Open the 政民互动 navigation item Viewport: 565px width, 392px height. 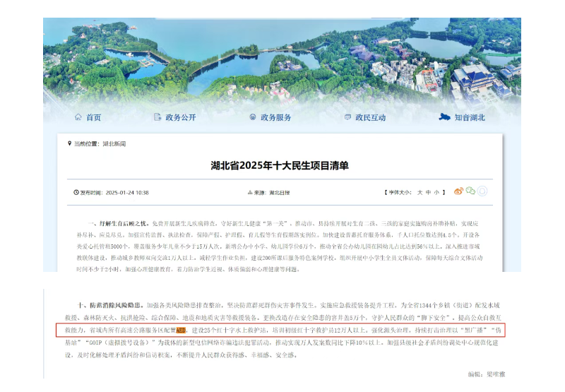[371, 118]
